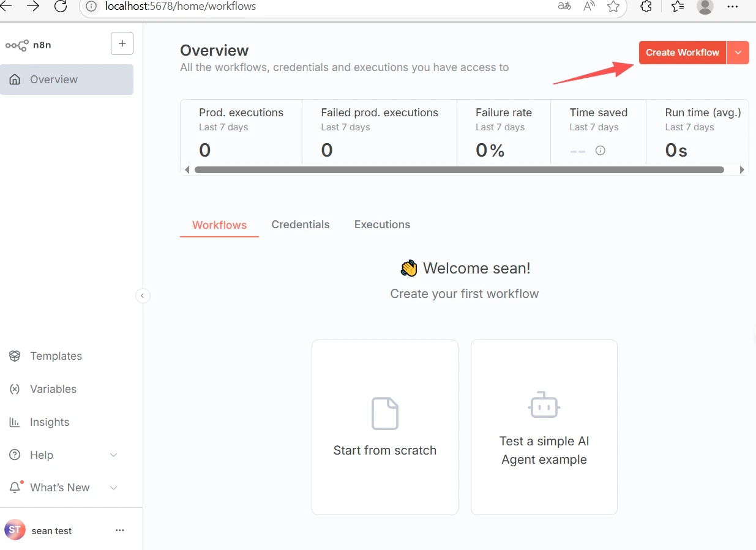Click the robot AI Agent icon

tap(544, 404)
